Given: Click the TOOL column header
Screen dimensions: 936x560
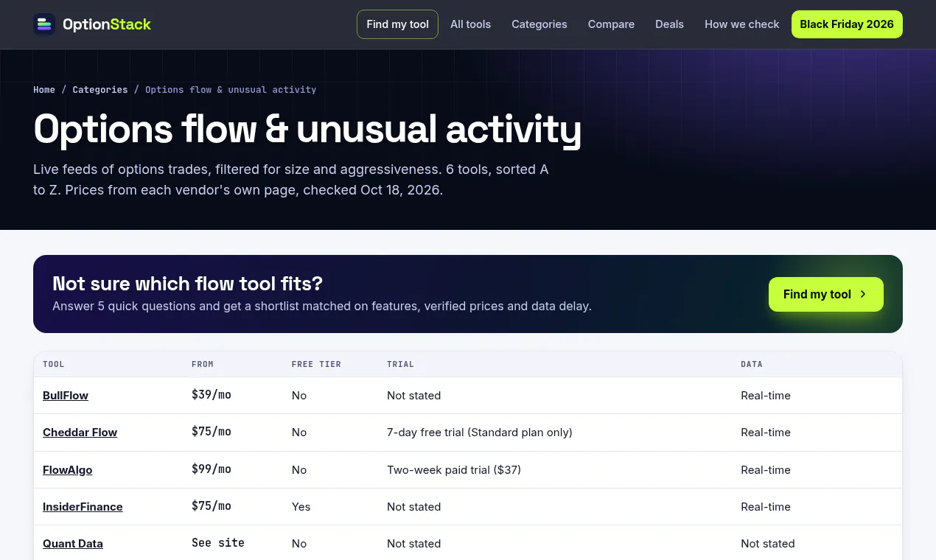Looking at the screenshot, I should (54, 364).
